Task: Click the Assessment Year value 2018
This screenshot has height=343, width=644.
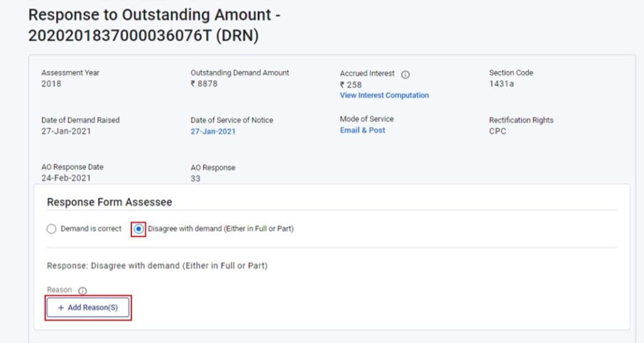Action: [51, 84]
